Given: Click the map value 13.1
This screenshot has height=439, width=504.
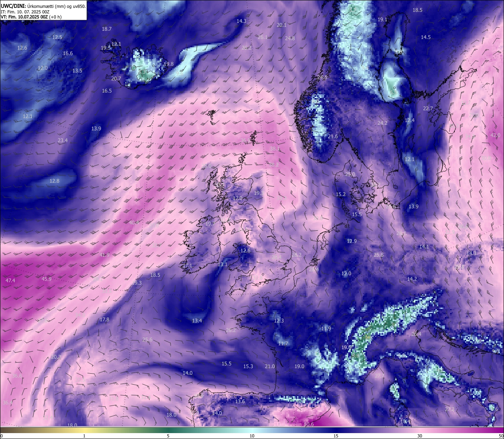Looking at the screenshot, I should [222, 265].
